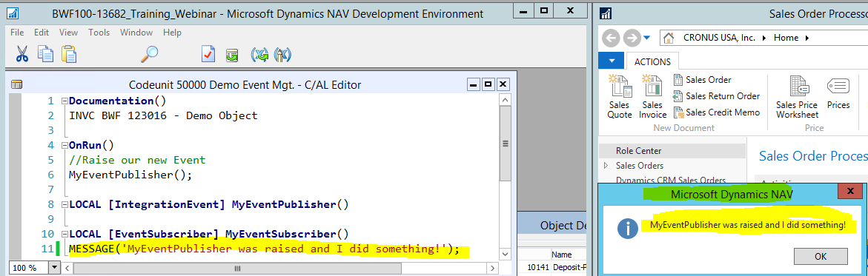Click the C/AL Editor window icon

point(16,84)
